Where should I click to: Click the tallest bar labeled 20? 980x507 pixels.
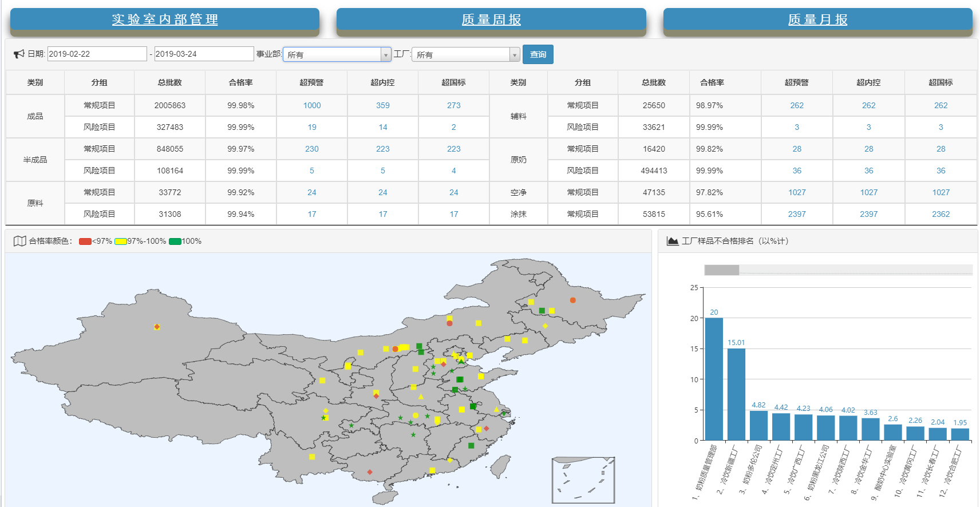pos(714,378)
